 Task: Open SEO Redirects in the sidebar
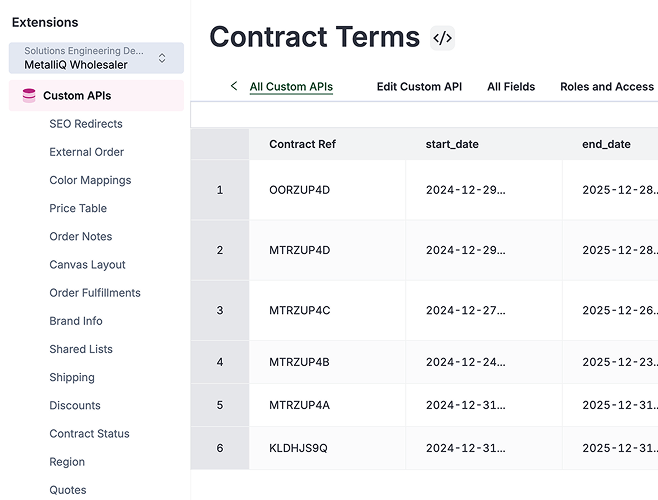click(x=86, y=124)
